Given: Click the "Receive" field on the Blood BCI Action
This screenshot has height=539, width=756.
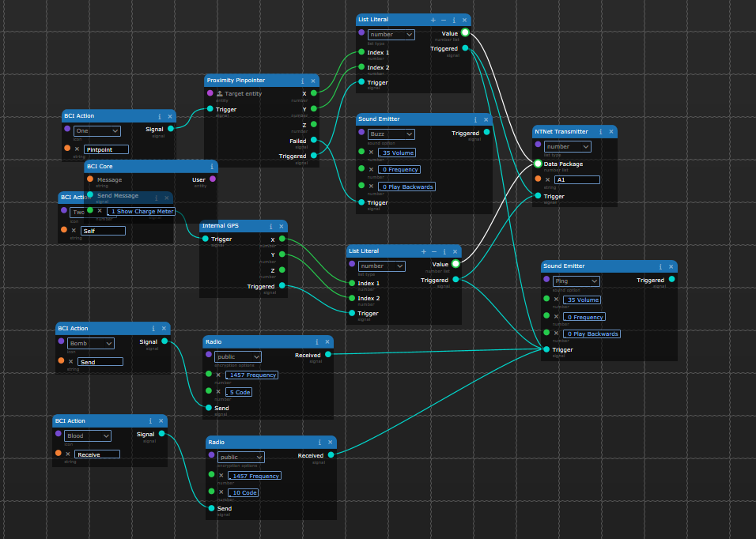Looking at the screenshot, I should 96,453.
